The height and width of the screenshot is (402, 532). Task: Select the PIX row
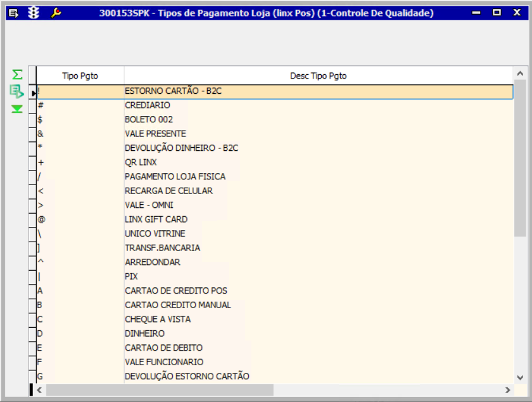tap(275, 276)
